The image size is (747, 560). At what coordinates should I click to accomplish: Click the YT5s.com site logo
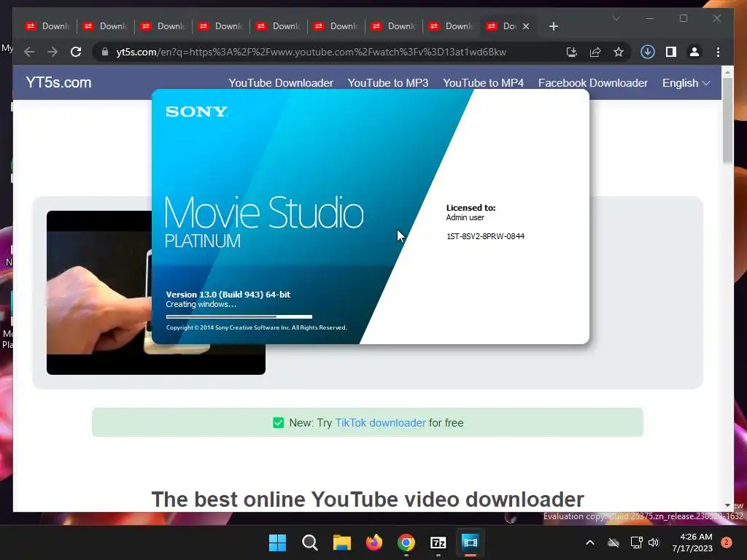click(58, 82)
